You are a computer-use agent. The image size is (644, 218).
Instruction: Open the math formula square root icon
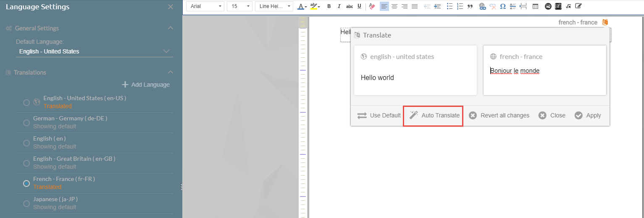568,6
